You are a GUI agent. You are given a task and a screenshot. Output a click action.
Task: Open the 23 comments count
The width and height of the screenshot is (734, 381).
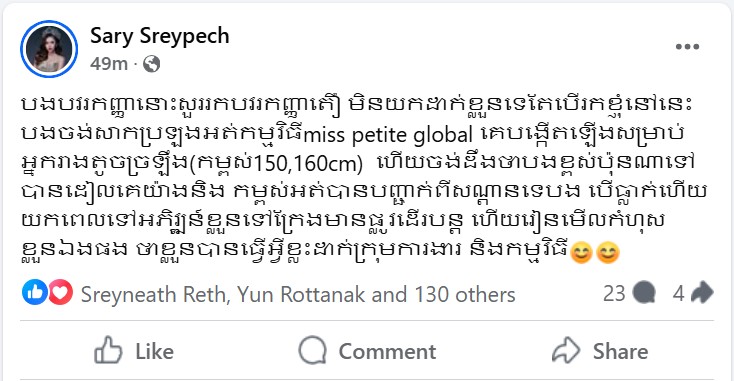point(614,294)
